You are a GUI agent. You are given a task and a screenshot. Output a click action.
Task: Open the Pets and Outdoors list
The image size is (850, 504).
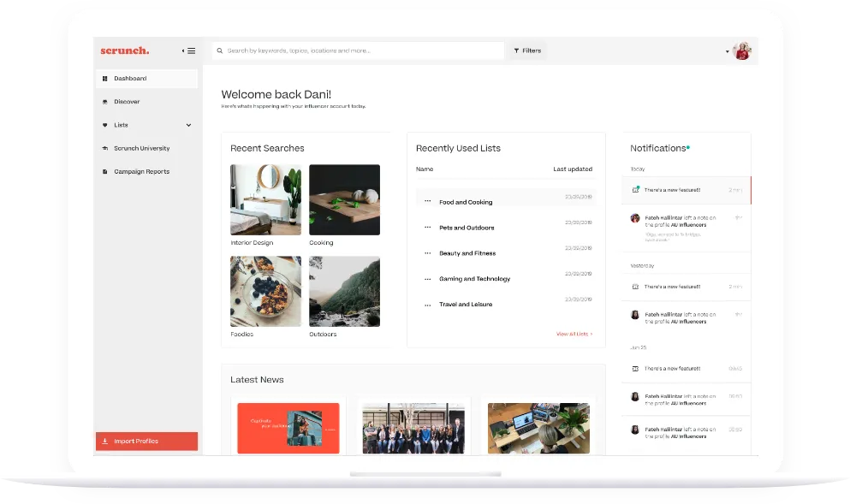pyautogui.click(x=467, y=228)
